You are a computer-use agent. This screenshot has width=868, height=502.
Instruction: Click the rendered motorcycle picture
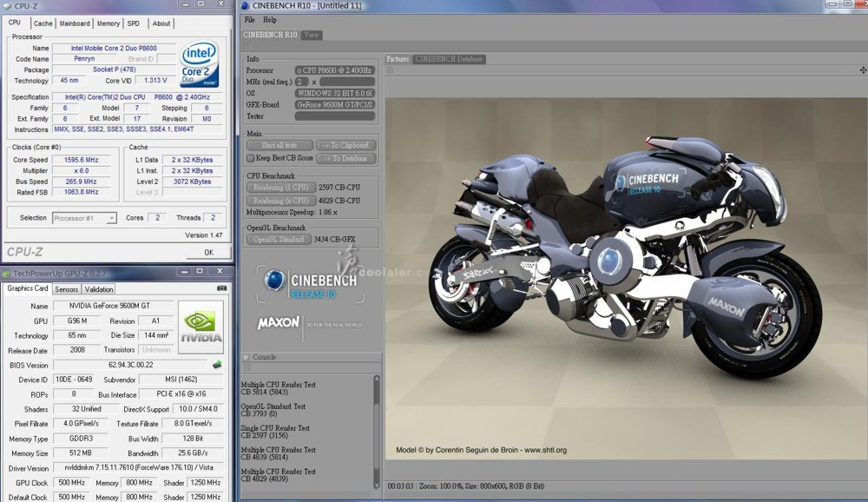tap(626, 278)
